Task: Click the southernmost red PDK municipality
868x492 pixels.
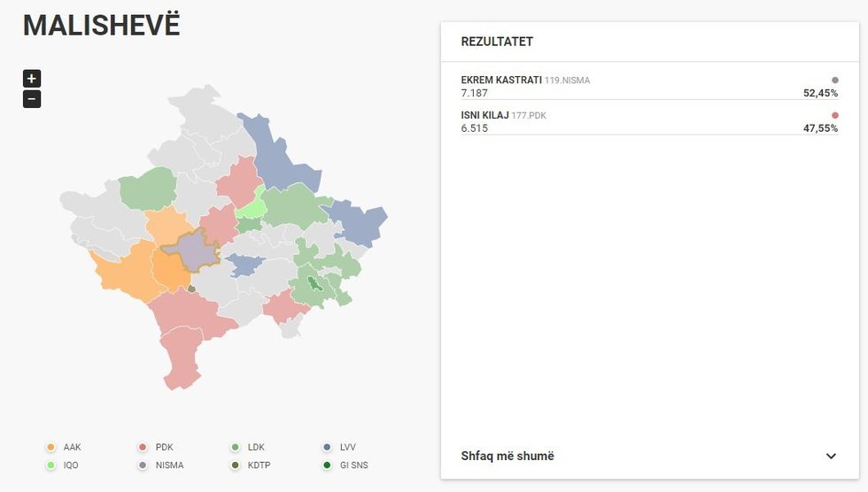Action: (182, 358)
